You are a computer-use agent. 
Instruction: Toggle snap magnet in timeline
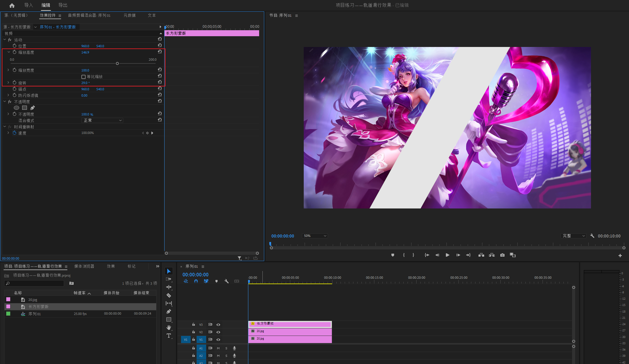coord(196,281)
